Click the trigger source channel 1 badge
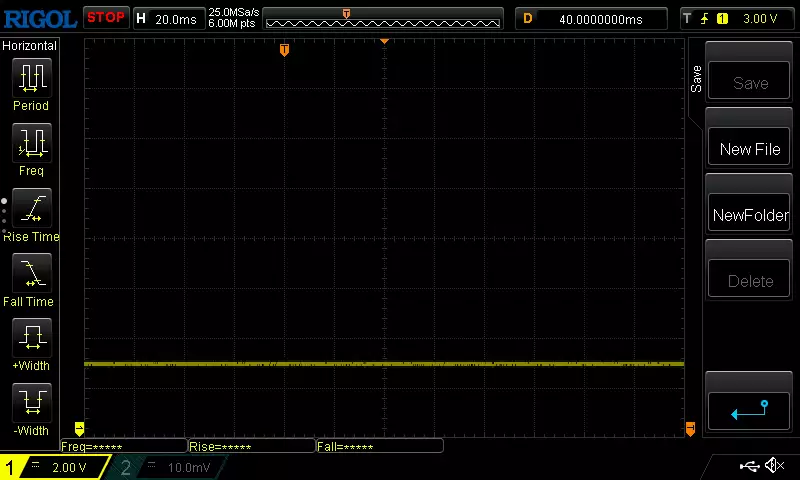This screenshot has height=480, width=800. 722,19
